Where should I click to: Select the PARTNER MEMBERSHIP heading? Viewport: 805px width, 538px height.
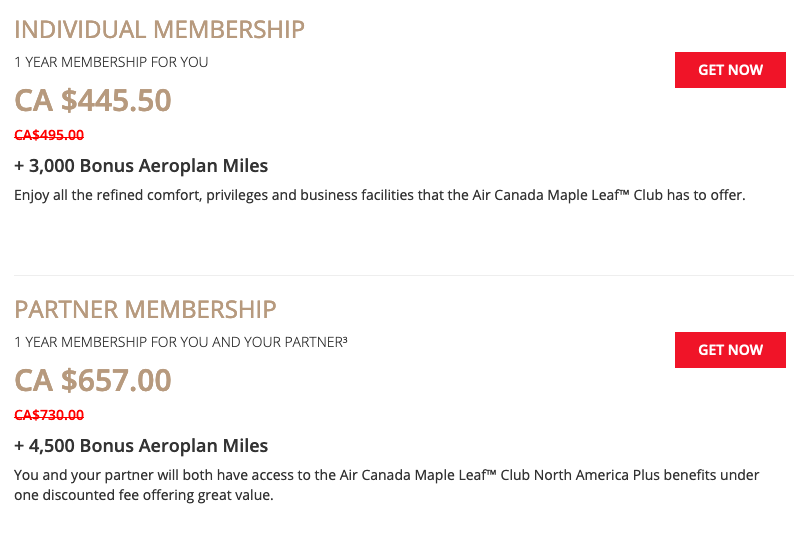click(x=145, y=309)
